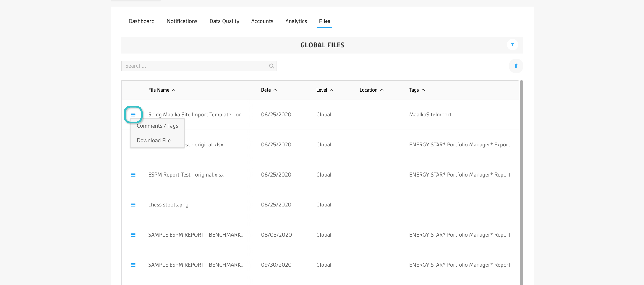Click the ESPM Report Test - original.xlsx file name
The image size is (644, 285).
coord(186,175)
